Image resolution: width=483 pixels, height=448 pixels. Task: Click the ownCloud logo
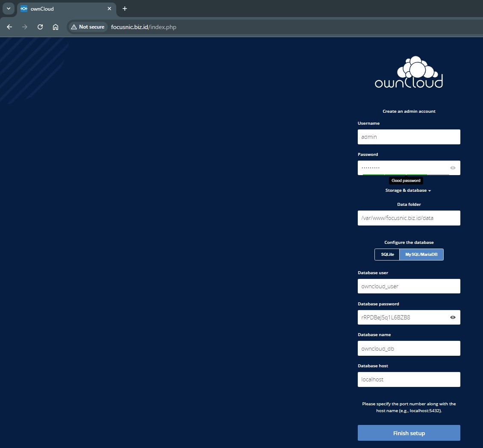coord(409,73)
